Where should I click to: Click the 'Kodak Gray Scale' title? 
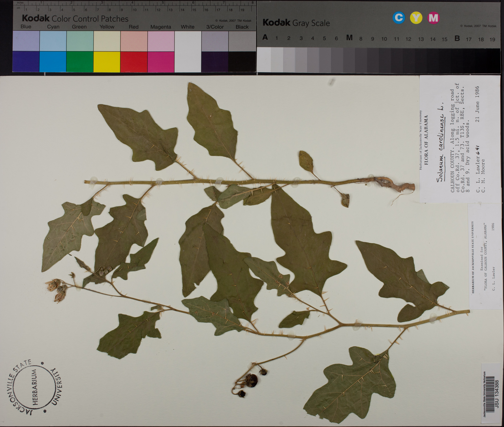coord(296,23)
